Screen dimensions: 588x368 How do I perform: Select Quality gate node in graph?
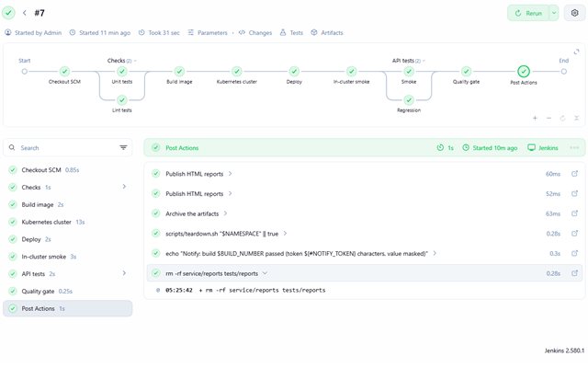click(466, 71)
